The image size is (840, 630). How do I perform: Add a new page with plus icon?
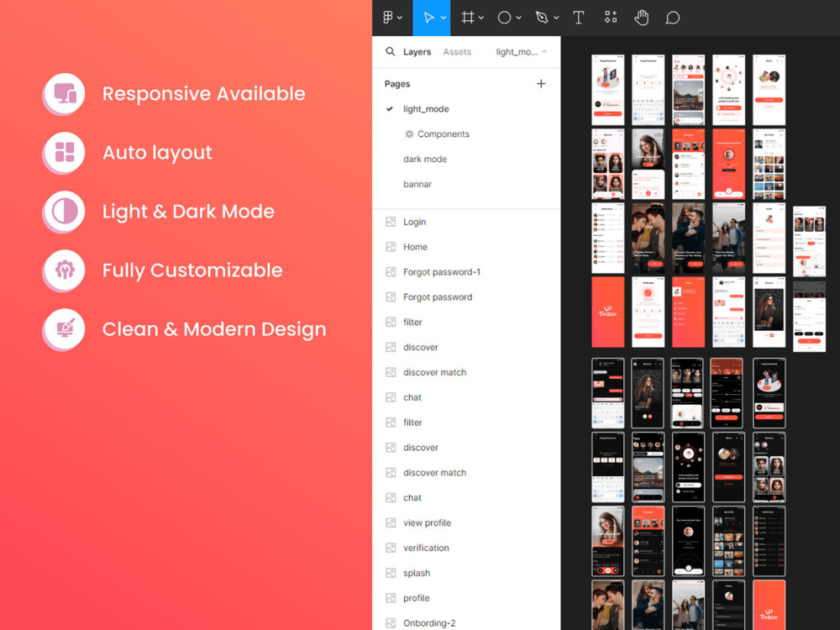[x=541, y=83]
